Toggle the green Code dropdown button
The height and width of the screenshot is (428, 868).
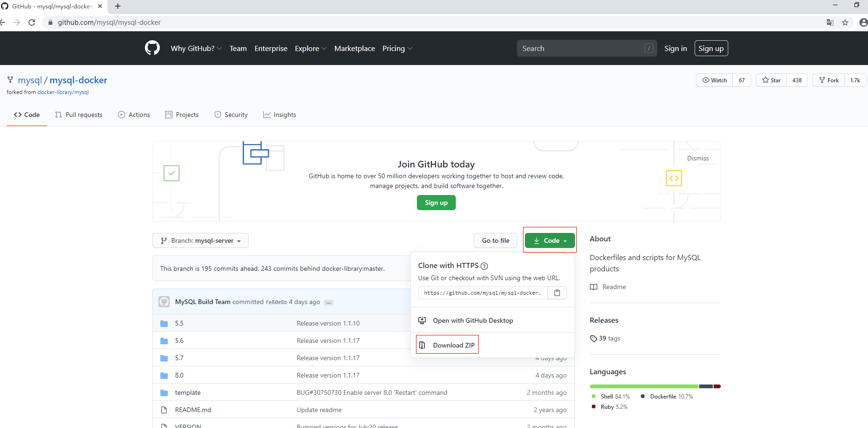coord(550,240)
